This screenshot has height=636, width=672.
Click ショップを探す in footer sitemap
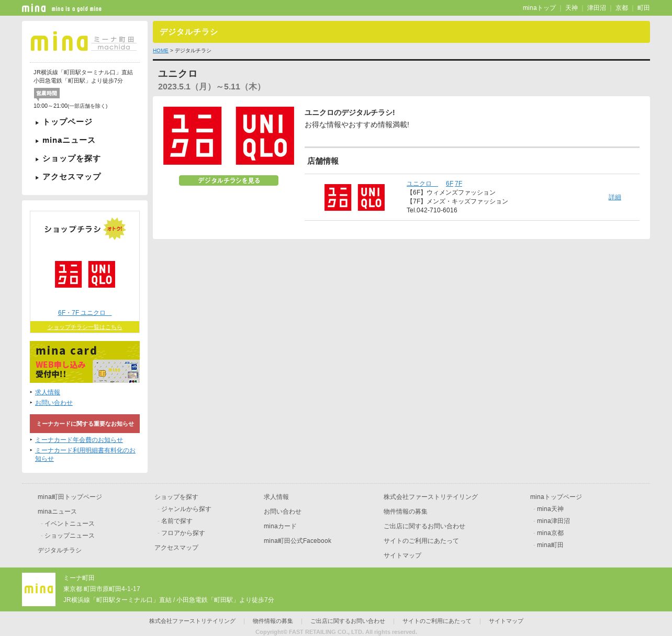point(176,497)
